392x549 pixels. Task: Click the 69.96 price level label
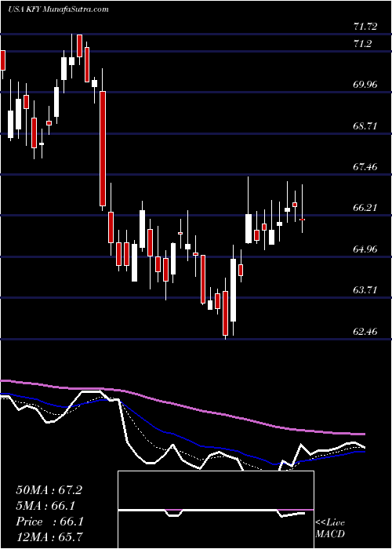pos(365,85)
